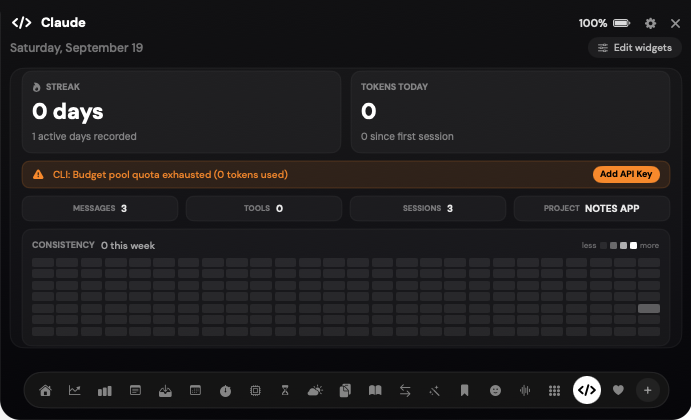This screenshot has height=420, width=691.
Task: Check the battery indicator icon
Action: (x=621, y=23)
